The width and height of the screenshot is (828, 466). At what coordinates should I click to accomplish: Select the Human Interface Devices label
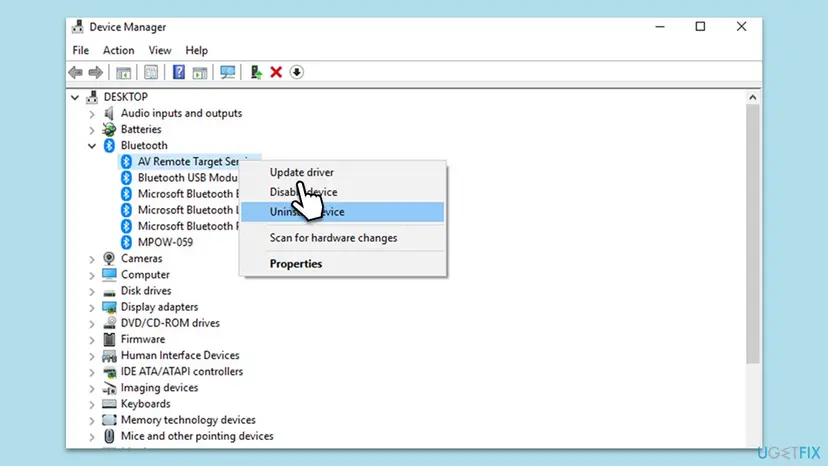(x=180, y=356)
